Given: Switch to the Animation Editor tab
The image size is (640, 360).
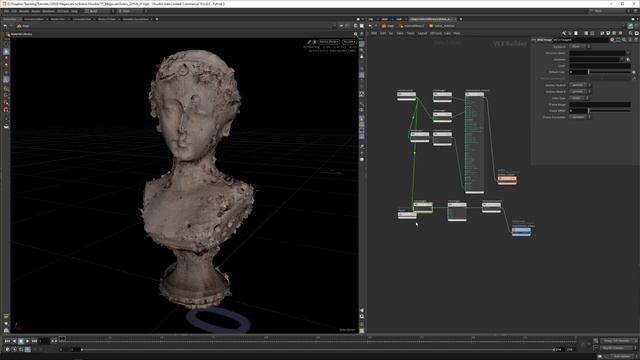Looking at the screenshot, I should tap(33, 19).
